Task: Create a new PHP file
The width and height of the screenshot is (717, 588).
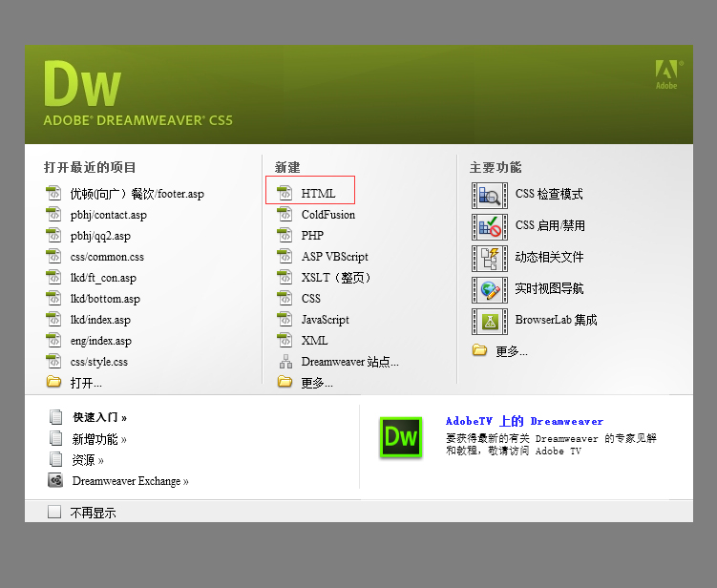Action: point(312,236)
